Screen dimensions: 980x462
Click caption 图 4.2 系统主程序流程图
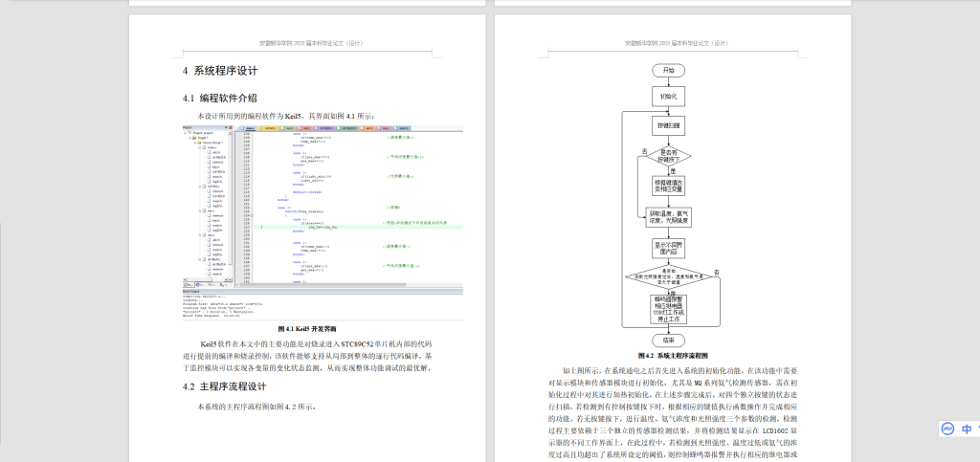pyautogui.click(x=668, y=353)
